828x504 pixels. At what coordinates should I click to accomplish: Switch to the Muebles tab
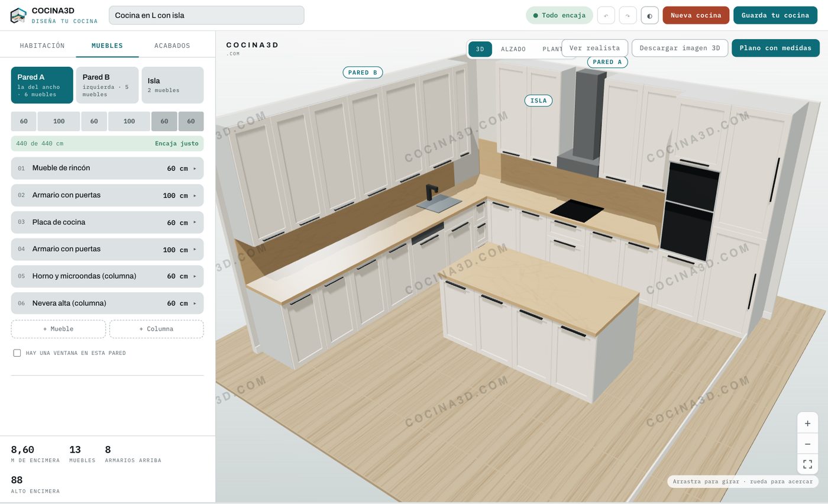coord(107,46)
